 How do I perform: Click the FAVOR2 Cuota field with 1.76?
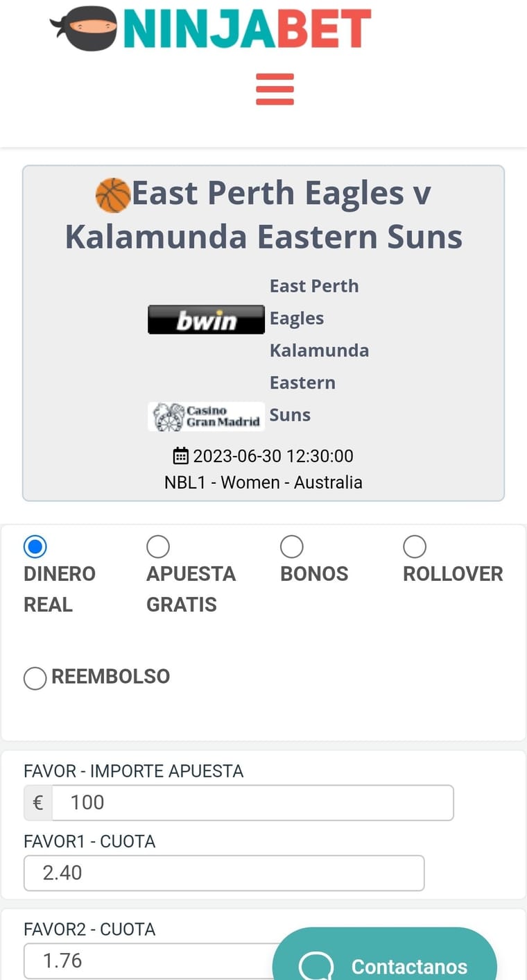click(x=149, y=961)
